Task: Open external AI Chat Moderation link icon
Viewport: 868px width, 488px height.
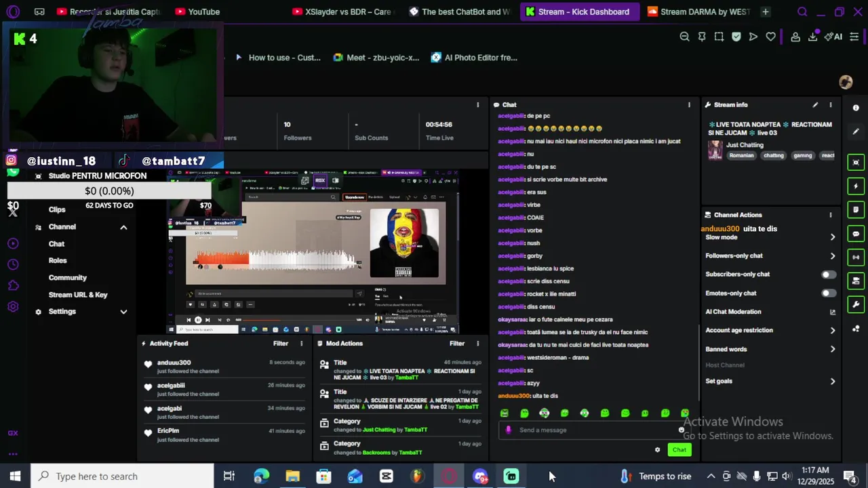Action: 833,312
